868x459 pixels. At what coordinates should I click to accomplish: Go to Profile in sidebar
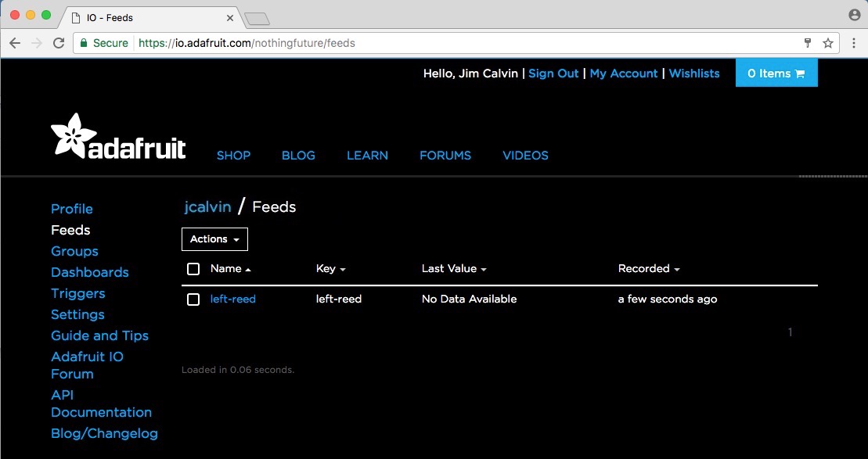[x=72, y=209]
